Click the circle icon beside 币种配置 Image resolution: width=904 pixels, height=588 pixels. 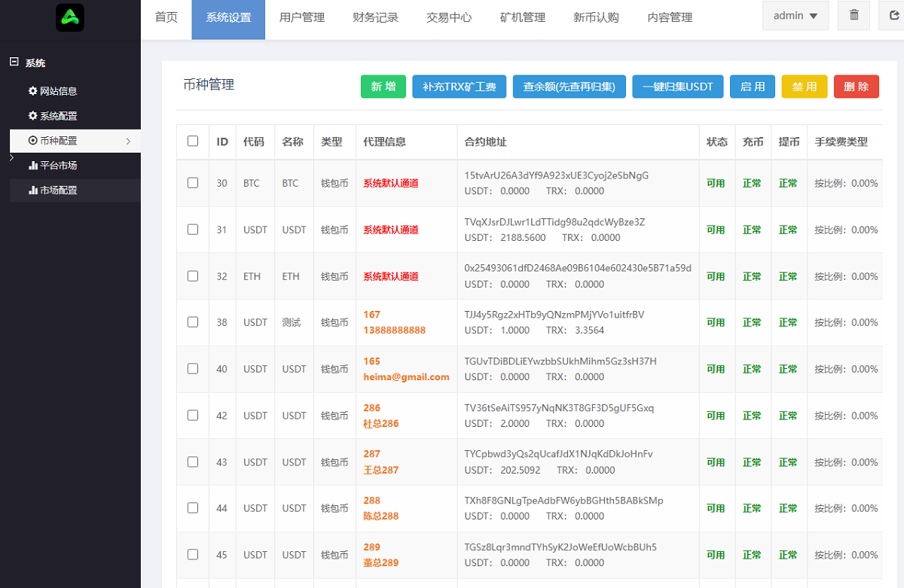[x=32, y=141]
